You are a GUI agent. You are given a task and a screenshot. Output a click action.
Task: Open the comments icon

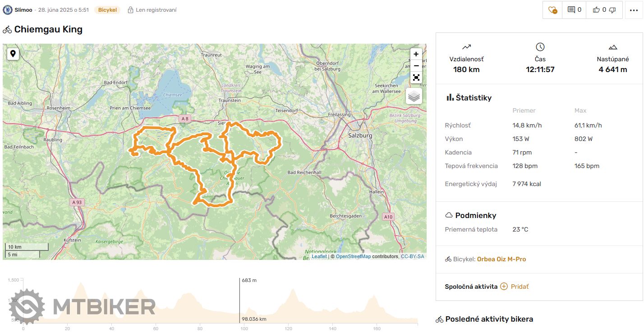(571, 10)
